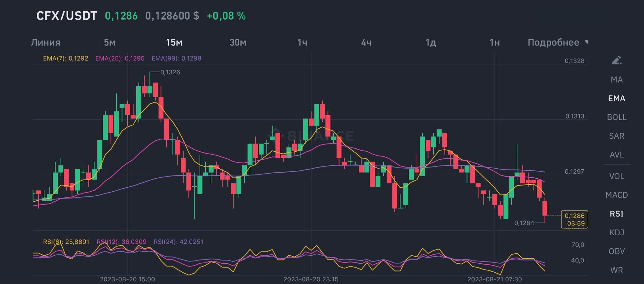Click the RSI(24): 42,0251 legend label

point(178,242)
